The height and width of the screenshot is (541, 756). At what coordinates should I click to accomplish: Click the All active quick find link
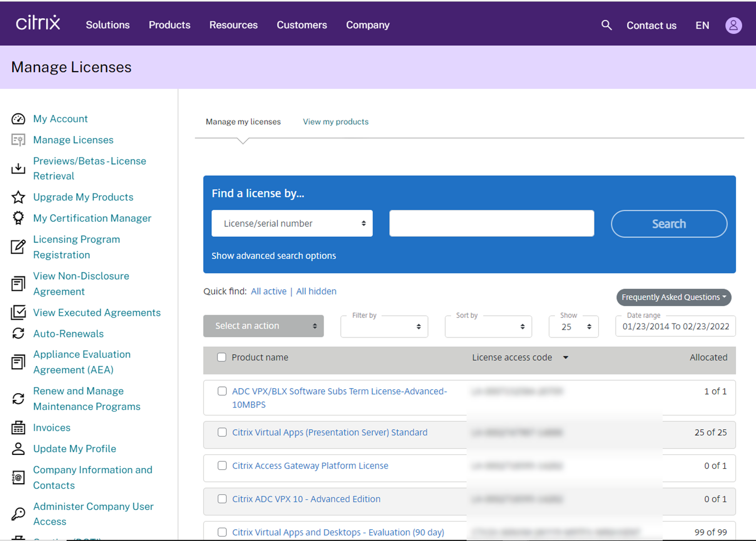(268, 291)
